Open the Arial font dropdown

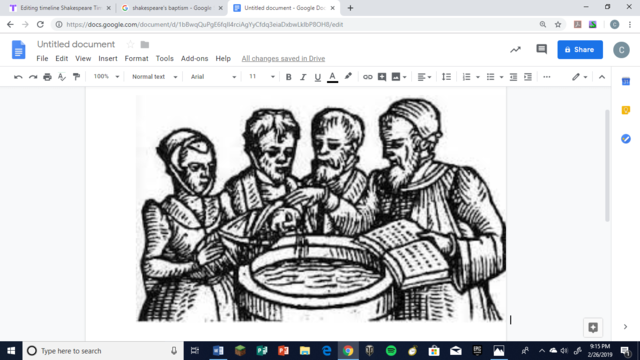[213, 77]
